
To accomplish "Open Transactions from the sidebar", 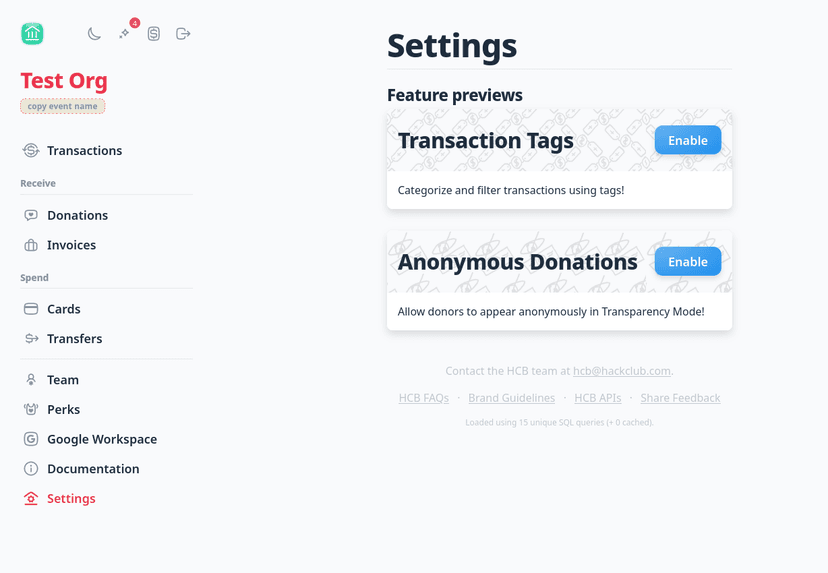I will click(84, 151).
